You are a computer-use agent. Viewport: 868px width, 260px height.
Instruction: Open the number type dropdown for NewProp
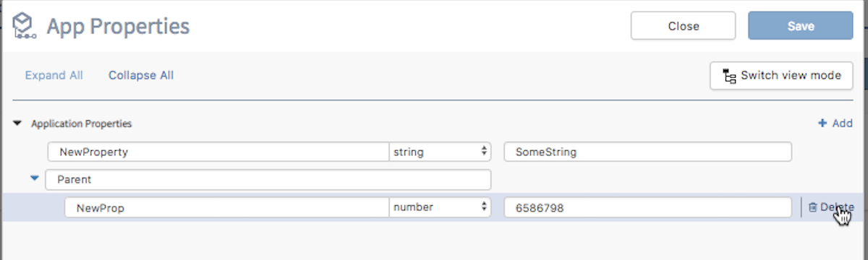tap(440, 207)
